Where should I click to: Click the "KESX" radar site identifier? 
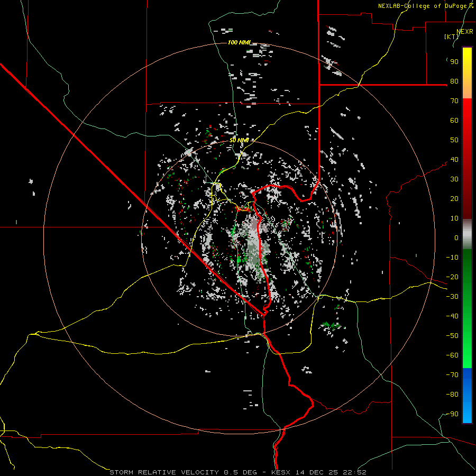(x=281, y=472)
